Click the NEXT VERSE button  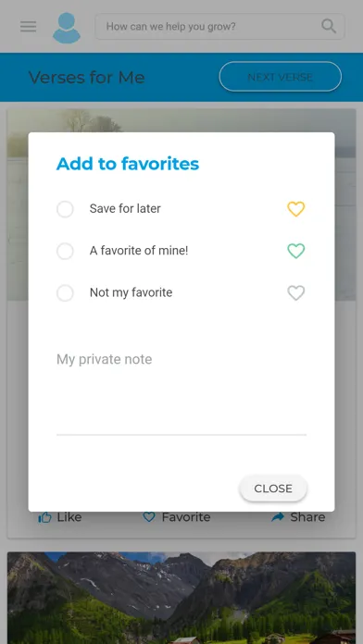click(281, 77)
